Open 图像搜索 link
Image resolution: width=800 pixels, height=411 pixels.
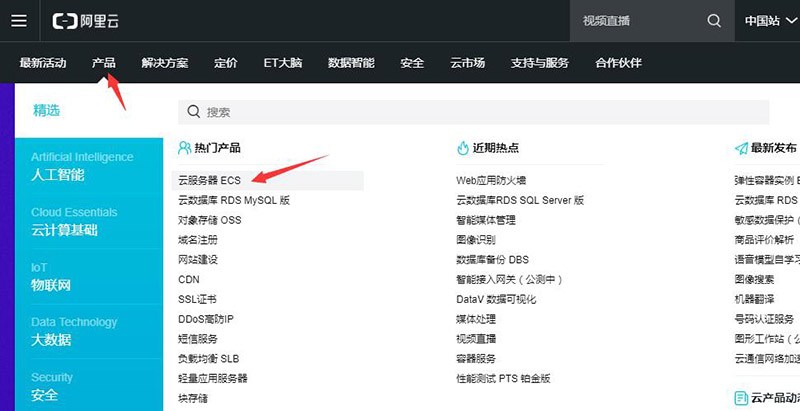click(x=754, y=279)
